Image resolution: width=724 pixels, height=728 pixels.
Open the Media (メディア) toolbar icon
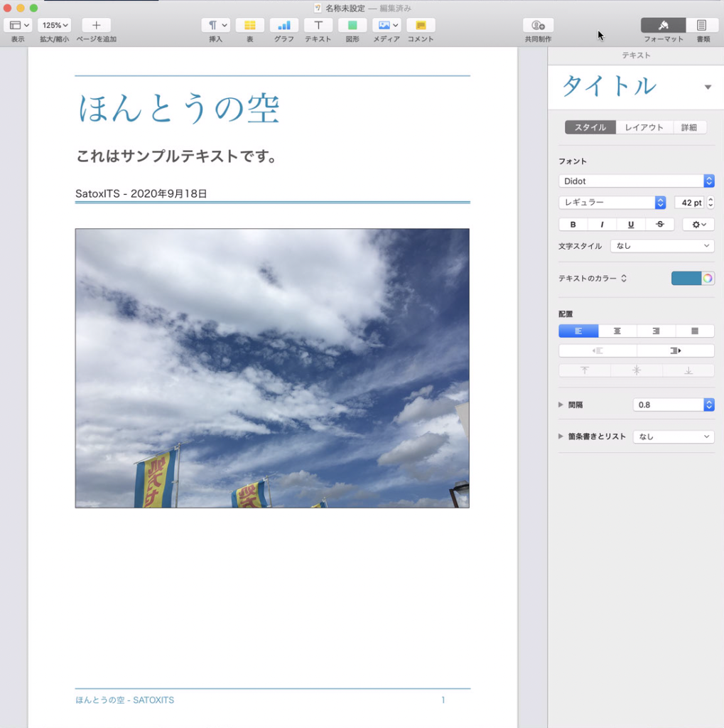387,26
